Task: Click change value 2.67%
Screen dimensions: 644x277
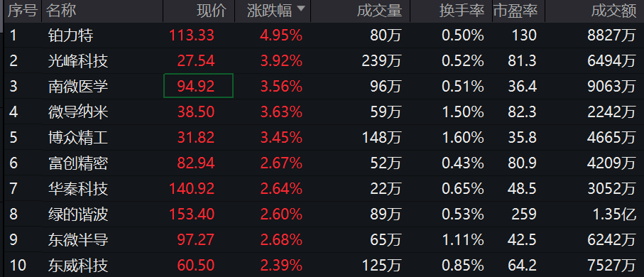Action: [x=281, y=163]
